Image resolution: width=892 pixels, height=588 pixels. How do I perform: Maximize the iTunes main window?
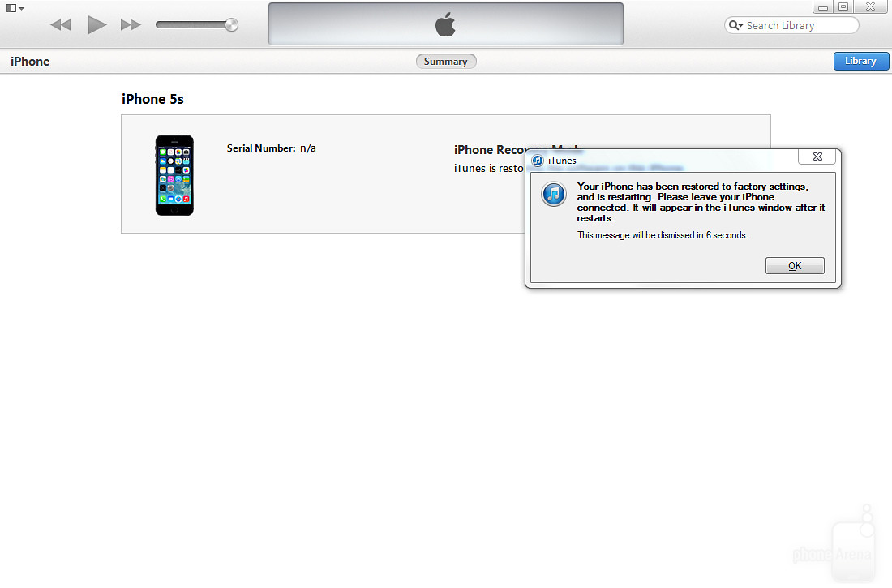[843, 6]
